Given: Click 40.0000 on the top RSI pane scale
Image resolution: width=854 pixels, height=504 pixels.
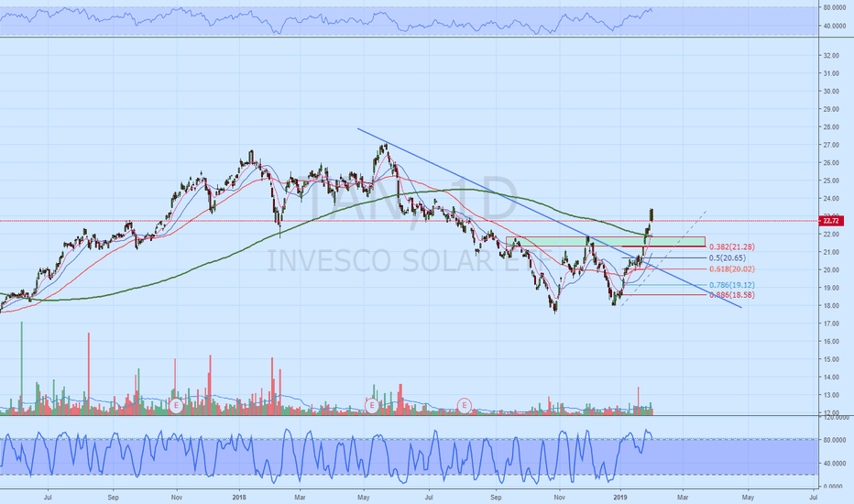Looking at the screenshot, I should pyautogui.click(x=835, y=27).
